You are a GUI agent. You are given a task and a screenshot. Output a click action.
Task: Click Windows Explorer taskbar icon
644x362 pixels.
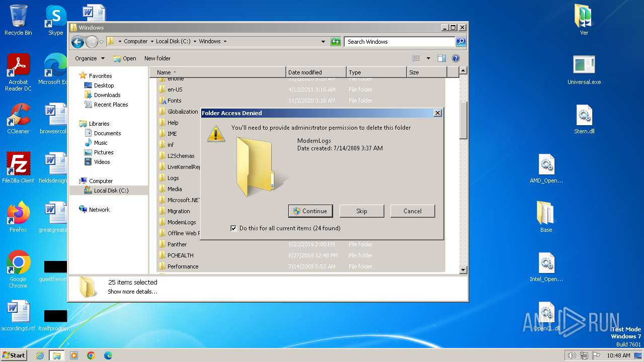[x=56, y=355]
